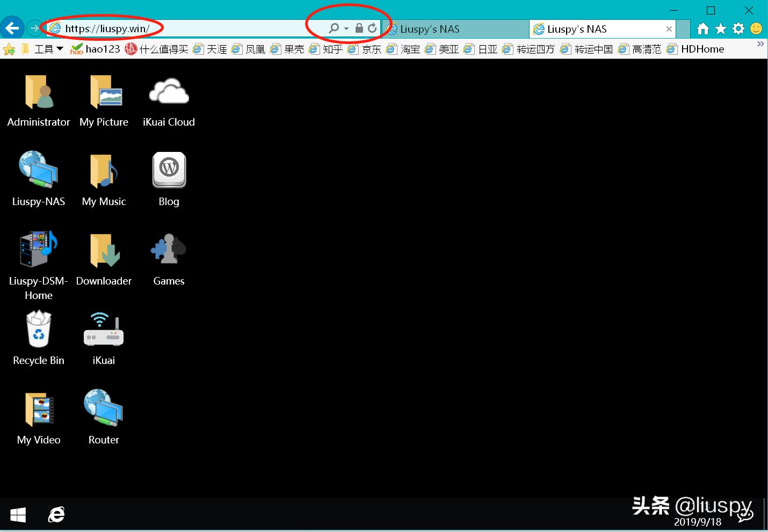Open the 转运中国 favorites link

coord(586,49)
